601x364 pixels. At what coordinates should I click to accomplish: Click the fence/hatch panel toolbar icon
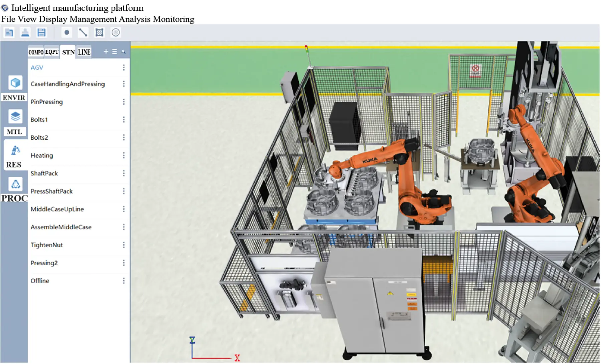99,32
